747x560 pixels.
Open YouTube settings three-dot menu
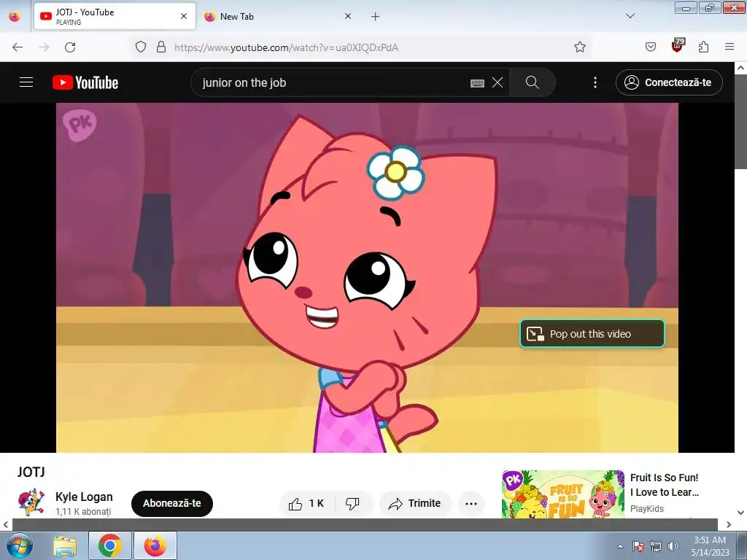[x=595, y=82]
